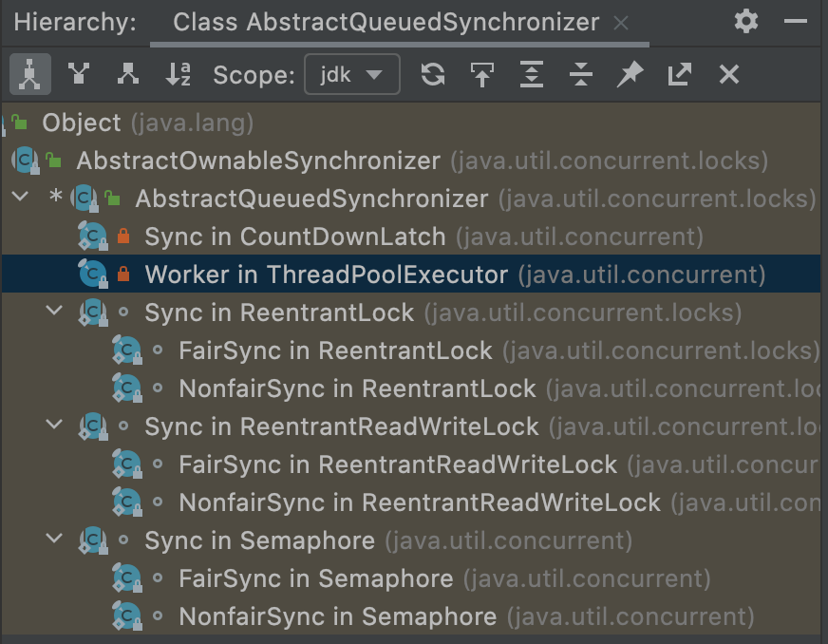
Task: Click the autoscroll to source icon
Action: pos(482,74)
